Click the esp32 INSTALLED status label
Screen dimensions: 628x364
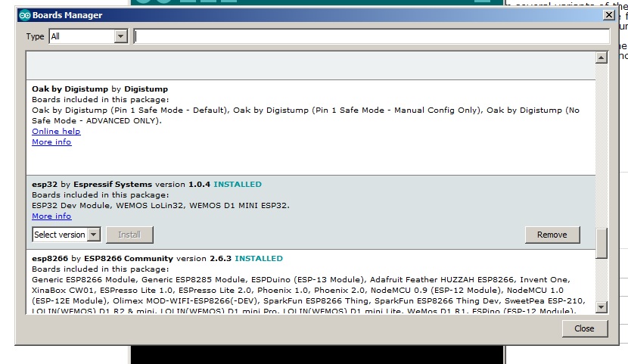coord(238,185)
